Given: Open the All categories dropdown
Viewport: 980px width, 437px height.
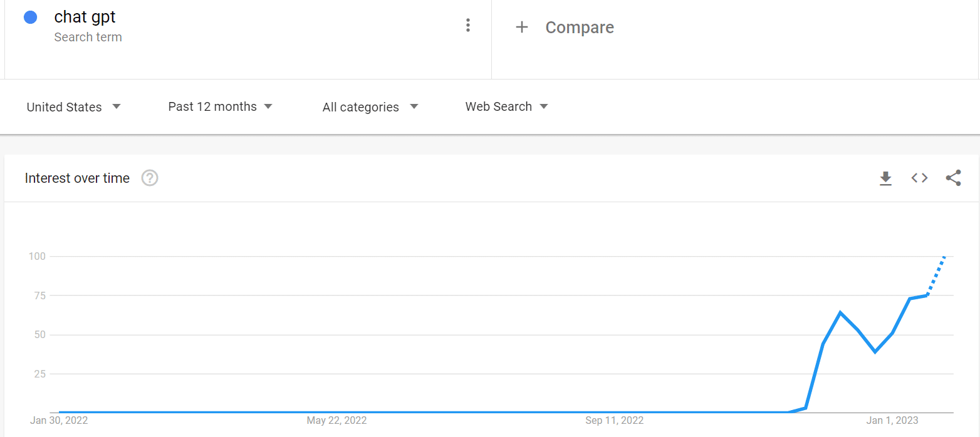Looking at the screenshot, I should (370, 106).
